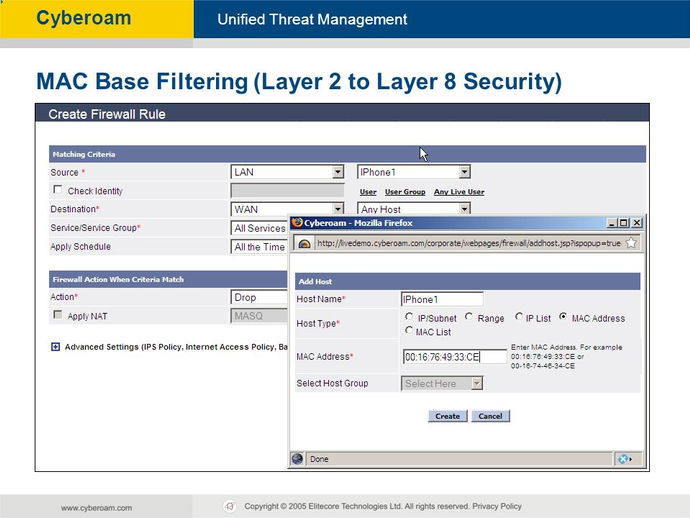690x518 pixels.
Task: Click the Cancel button in Add Host
Action: tap(490, 416)
